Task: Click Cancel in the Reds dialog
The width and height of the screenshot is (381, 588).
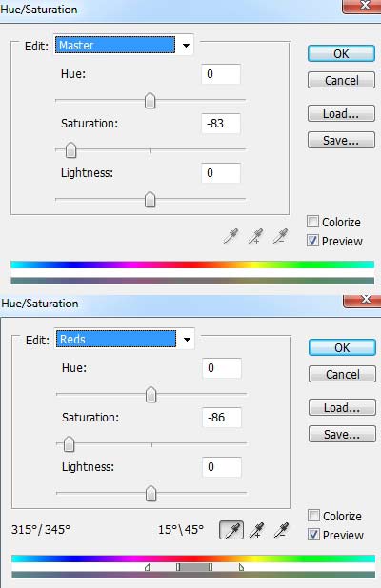Action: (342, 374)
